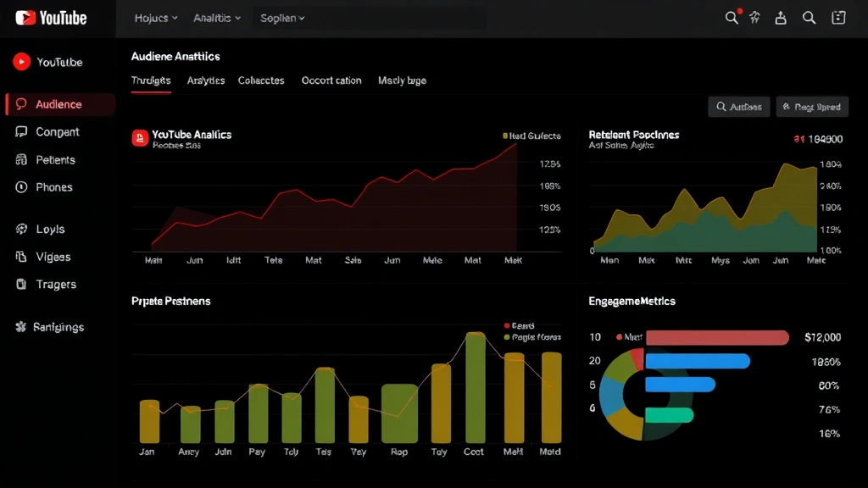Switch to the Arslytles tab
This screenshot has height=488, width=868.
coord(206,80)
